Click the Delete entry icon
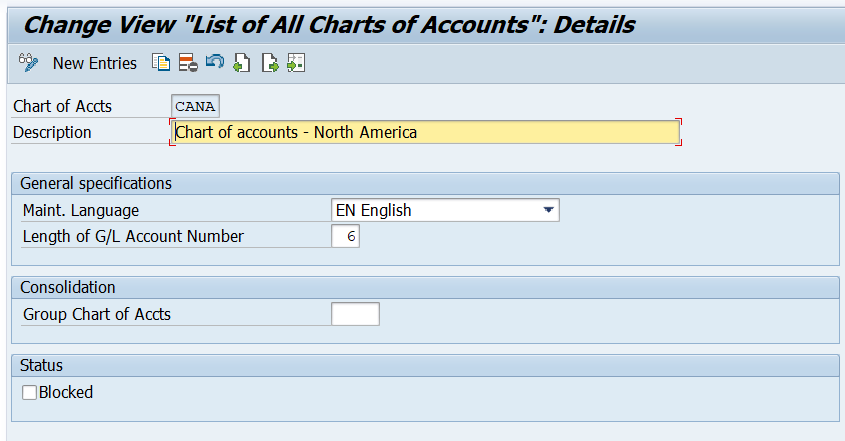This screenshot has width=845, height=441. click(x=188, y=63)
